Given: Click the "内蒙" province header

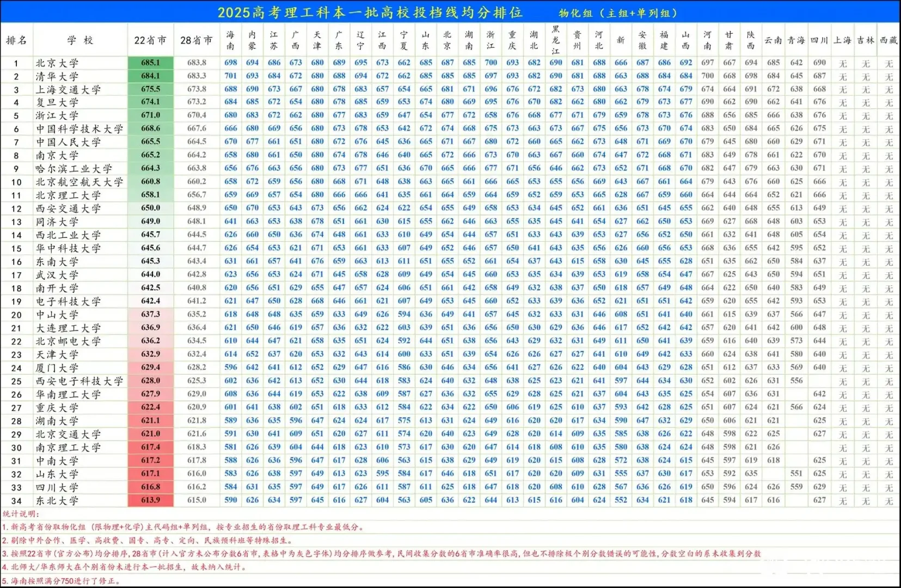Looking at the screenshot, I should tap(252, 40).
